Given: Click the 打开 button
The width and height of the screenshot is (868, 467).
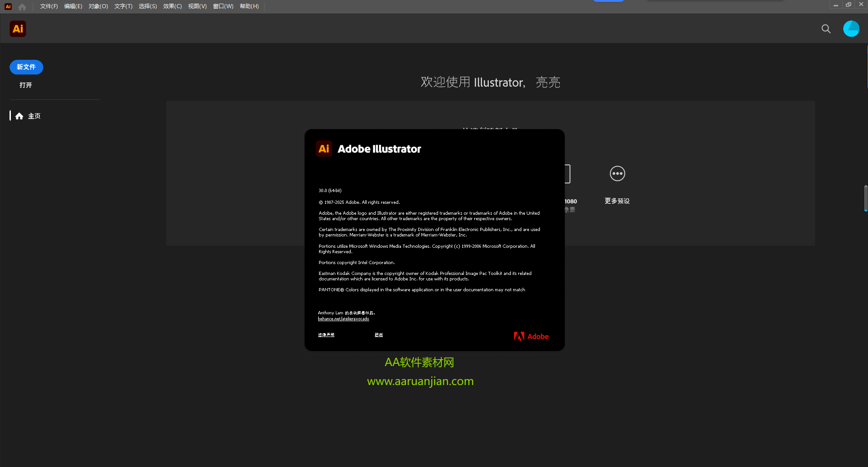Looking at the screenshot, I should (x=25, y=85).
